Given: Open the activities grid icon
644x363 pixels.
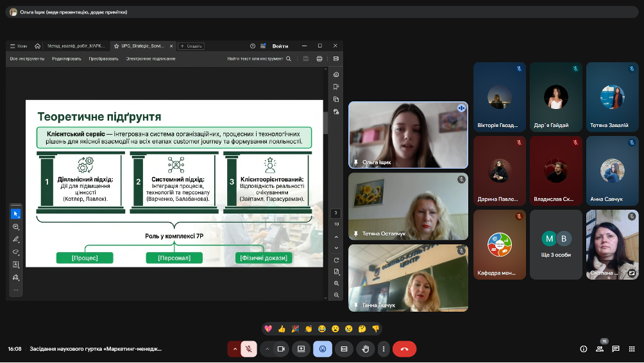Looking at the screenshot, I should click(631, 349).
